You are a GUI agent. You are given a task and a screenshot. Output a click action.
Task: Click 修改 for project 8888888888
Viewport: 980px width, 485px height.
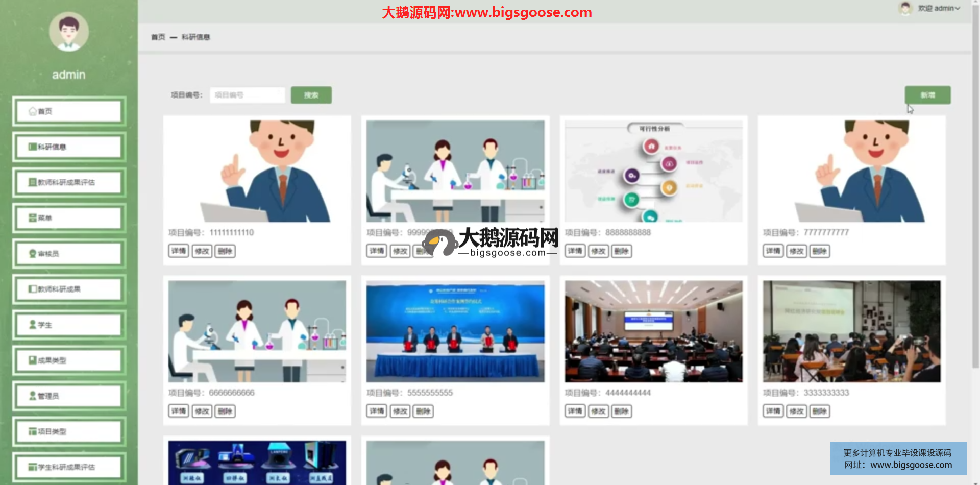pyautogui.click(x=598, y=251)
